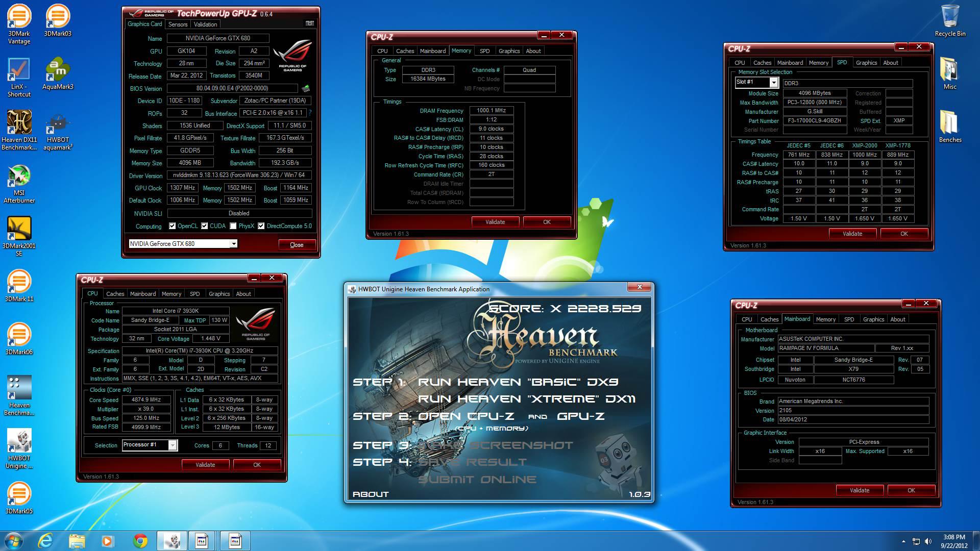This screenshot has height=551, width=980.
Task: Click the GPU-Z screenshot camera icon
Action: coord(309,23)
